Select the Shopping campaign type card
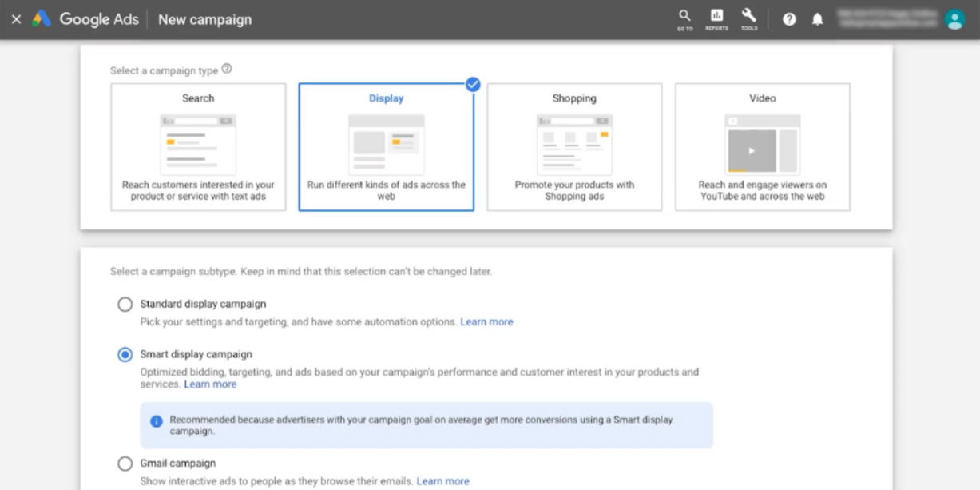The height and width of the screenshot is (490, 980). pos(574,147)
